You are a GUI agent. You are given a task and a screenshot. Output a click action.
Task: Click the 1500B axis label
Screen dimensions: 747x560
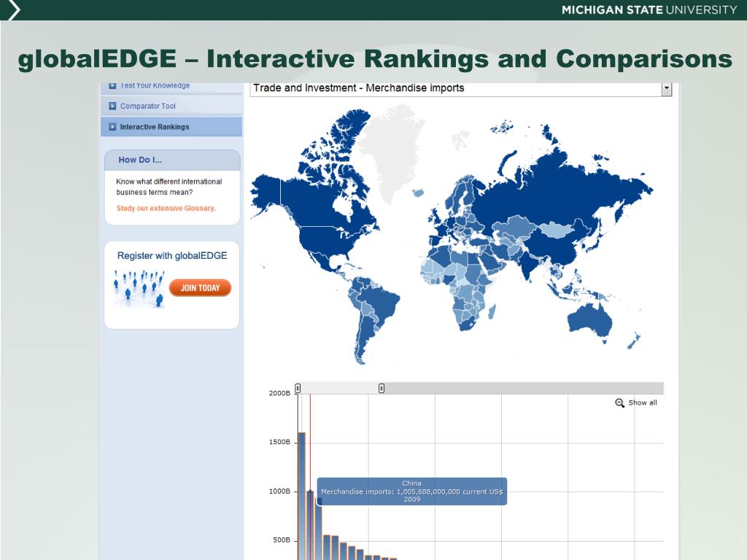pyautogui.click(x=279, y=442)
